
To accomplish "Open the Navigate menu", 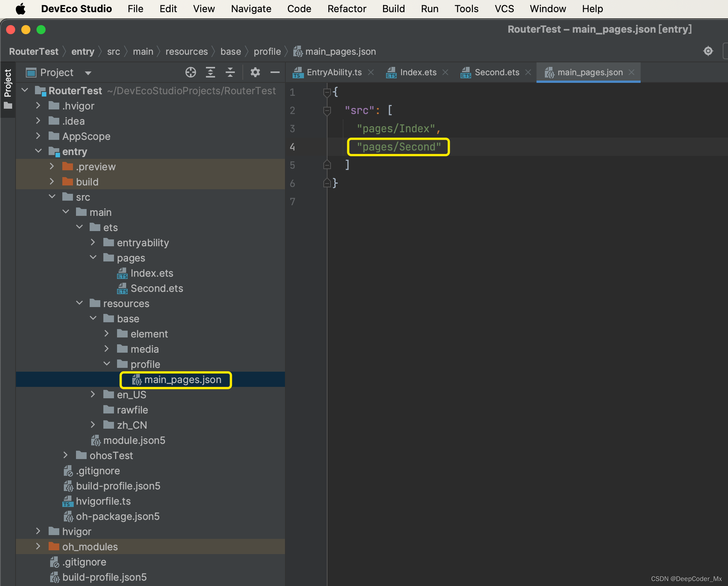I will click(251, 9).
